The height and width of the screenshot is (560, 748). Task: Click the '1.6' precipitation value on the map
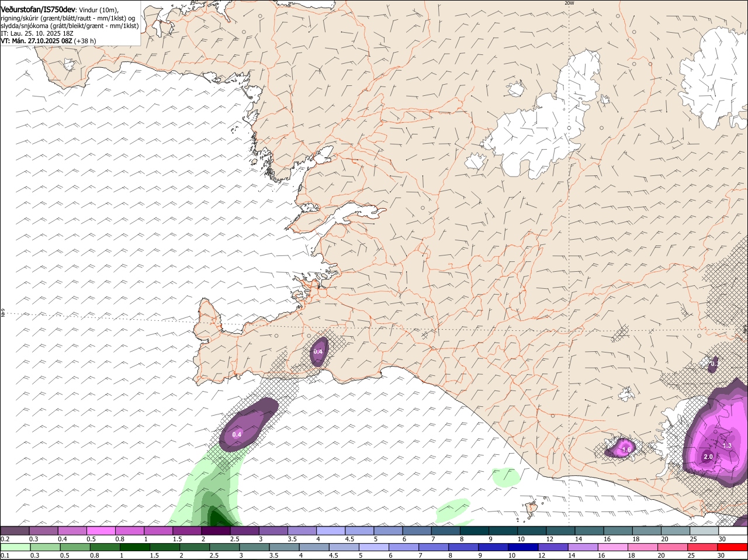[x=626, y=449]
